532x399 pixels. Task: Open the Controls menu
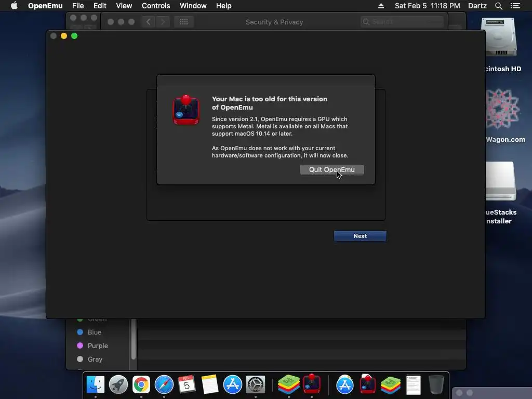tap(156, 6)
